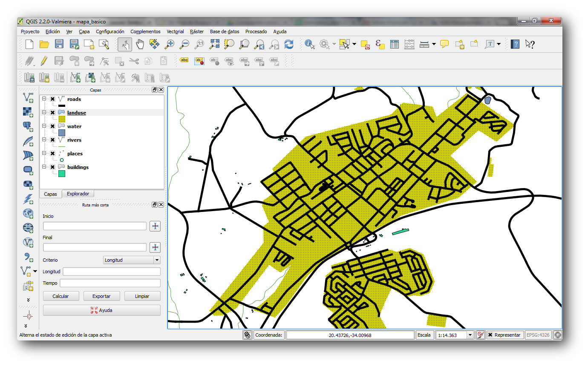Click Add Raster Layer checkerboard icon

(28, 112)
